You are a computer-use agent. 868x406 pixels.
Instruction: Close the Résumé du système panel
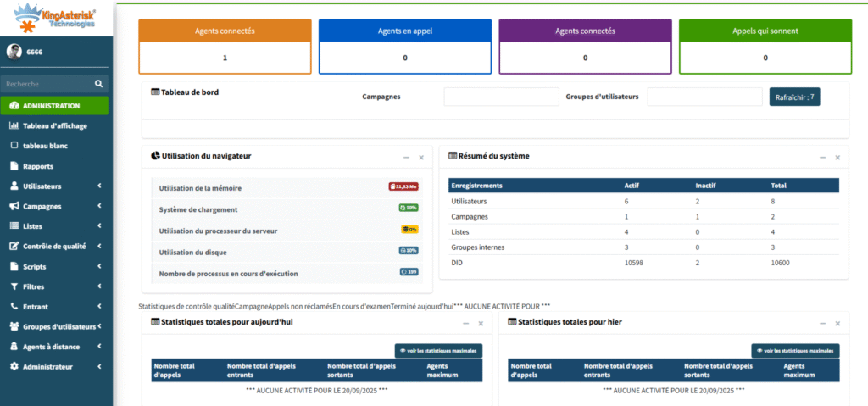click(837, 157)
